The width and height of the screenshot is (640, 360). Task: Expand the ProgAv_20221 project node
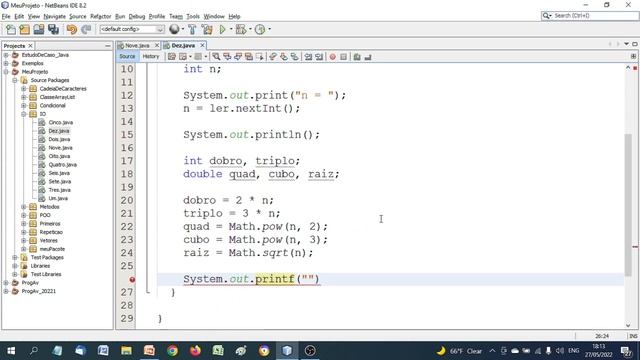tap(6, 291)
